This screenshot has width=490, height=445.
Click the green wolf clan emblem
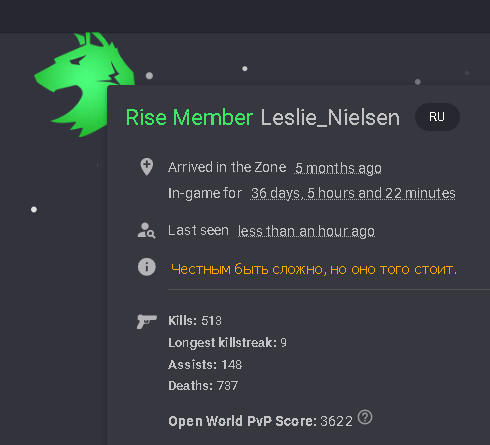(x=85, y=84)
